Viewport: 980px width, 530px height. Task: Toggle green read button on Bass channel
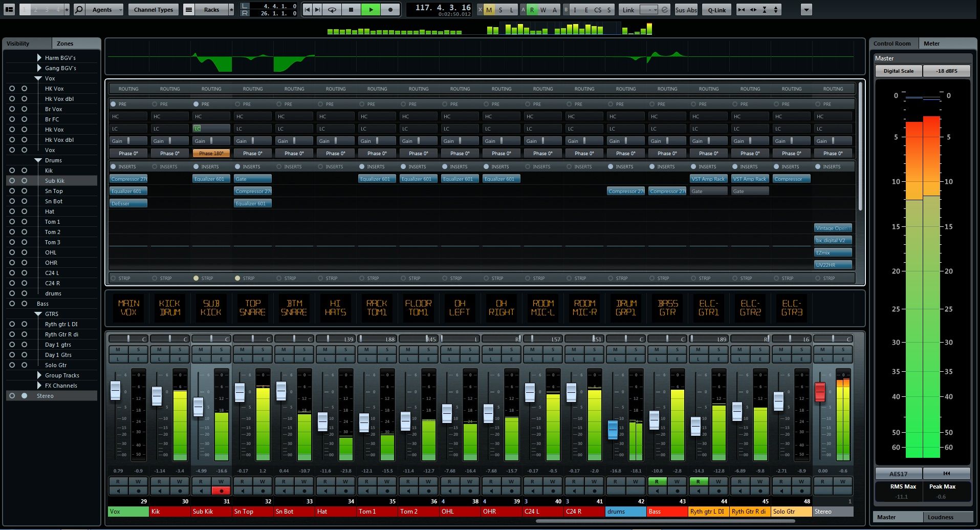click(657, 481)
